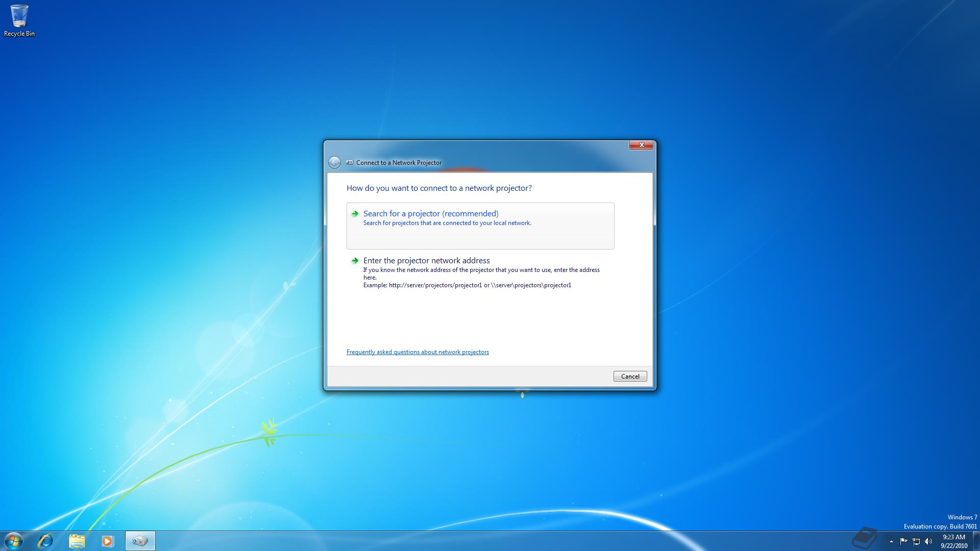Image resolution: width=980 pixels, height=551 pixels.
Task: Click the network connection tray icon
Action: coord(916,541)
